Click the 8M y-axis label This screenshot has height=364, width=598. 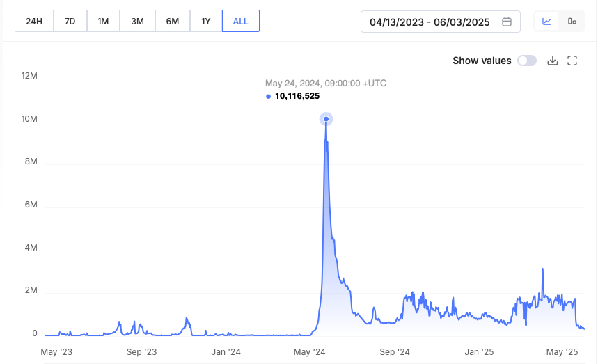pyautogui.click(x=31, y=161)
